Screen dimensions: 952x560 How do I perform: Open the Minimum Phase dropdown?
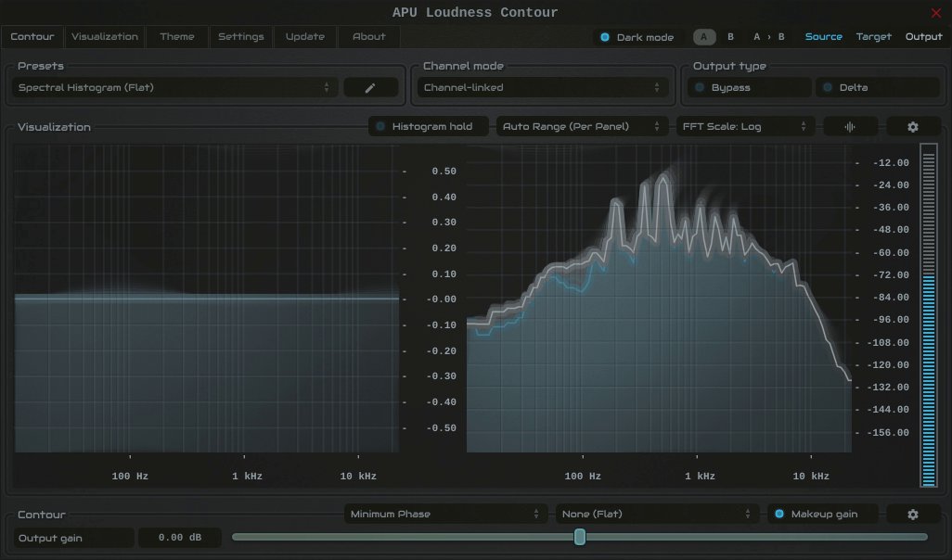click(445, 514)
